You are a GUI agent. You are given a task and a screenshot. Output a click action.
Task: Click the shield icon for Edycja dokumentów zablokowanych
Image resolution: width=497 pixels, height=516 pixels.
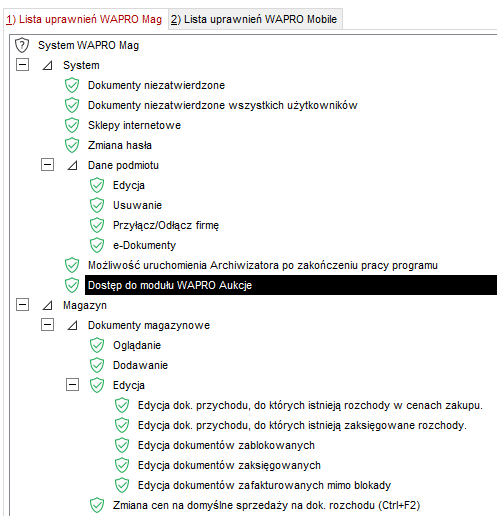pos(122,445)
